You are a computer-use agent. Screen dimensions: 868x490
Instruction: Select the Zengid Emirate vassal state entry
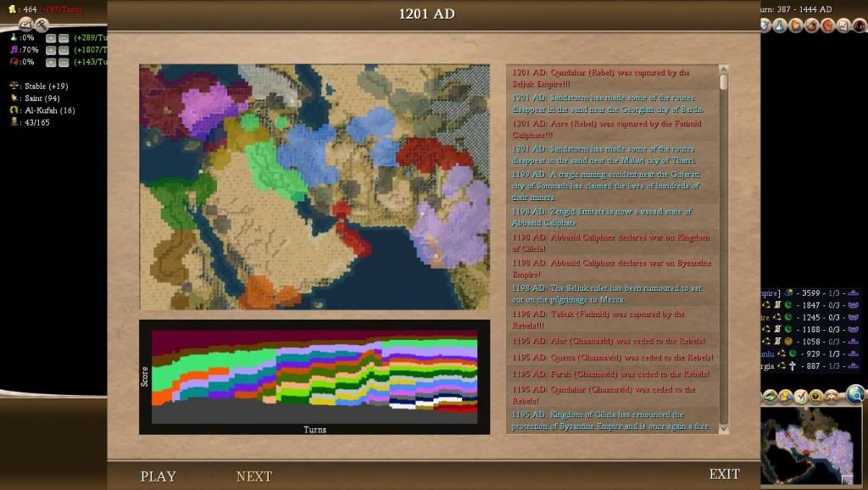tap(612, 217)
